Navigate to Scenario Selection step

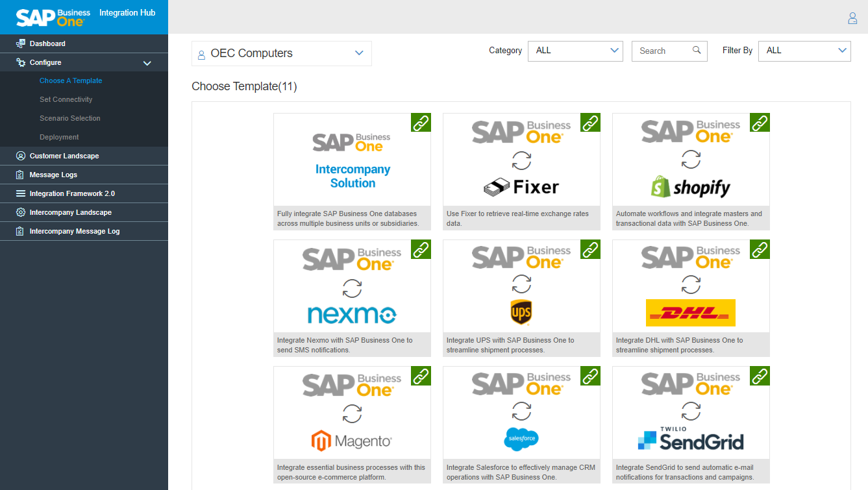click(70, 118)
